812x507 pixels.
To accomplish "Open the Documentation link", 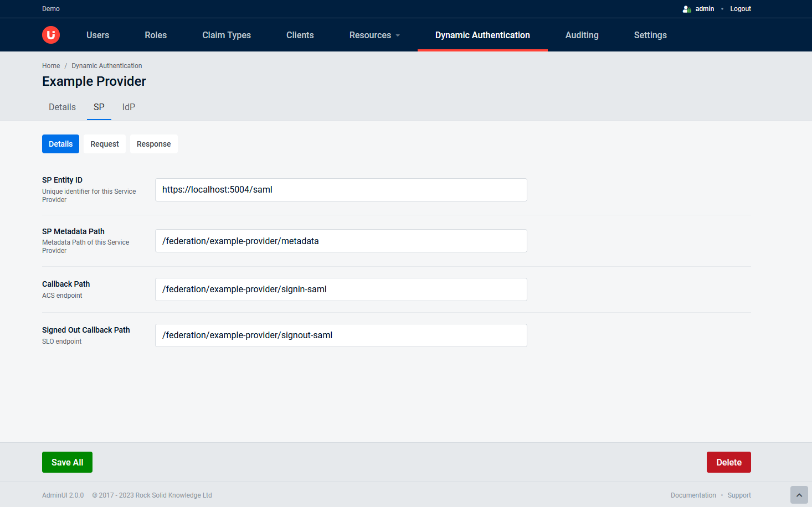I will [693, 495].
